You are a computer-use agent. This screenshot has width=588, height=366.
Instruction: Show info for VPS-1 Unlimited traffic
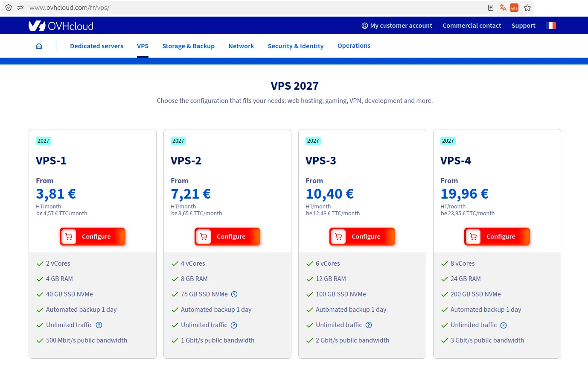[x=99, y=325]
